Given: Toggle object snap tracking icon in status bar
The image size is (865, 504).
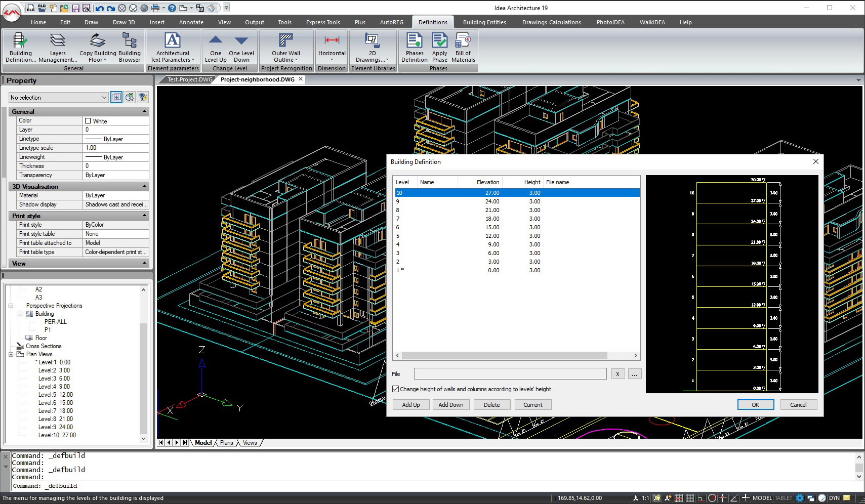Looking at the screenshot, I should tap(734, 498).
